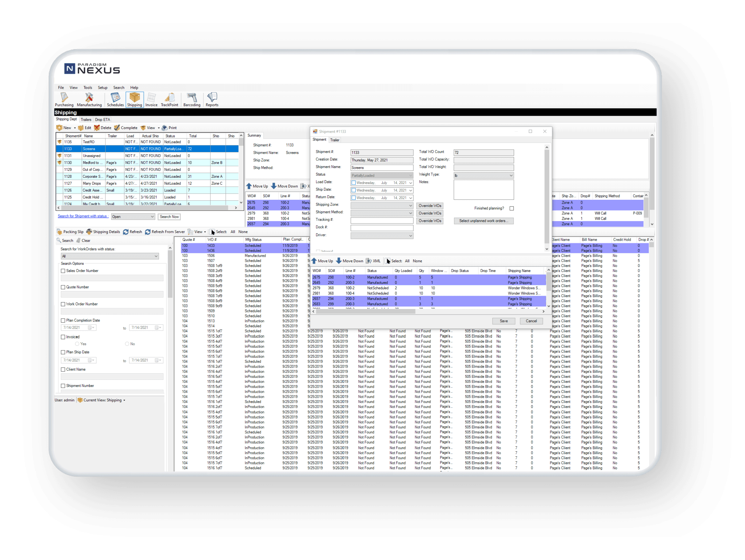Click Select unplanned work orders

(x=483, y=221)
